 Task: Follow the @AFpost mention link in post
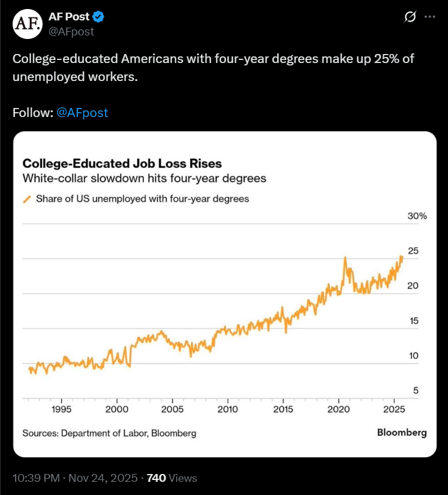click(x=82, y=113)
